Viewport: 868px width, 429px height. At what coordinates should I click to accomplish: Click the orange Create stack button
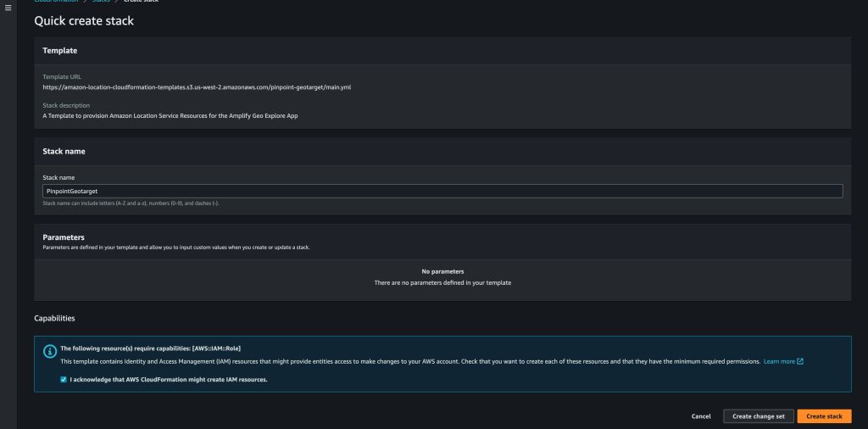click(x=824, y=416)
